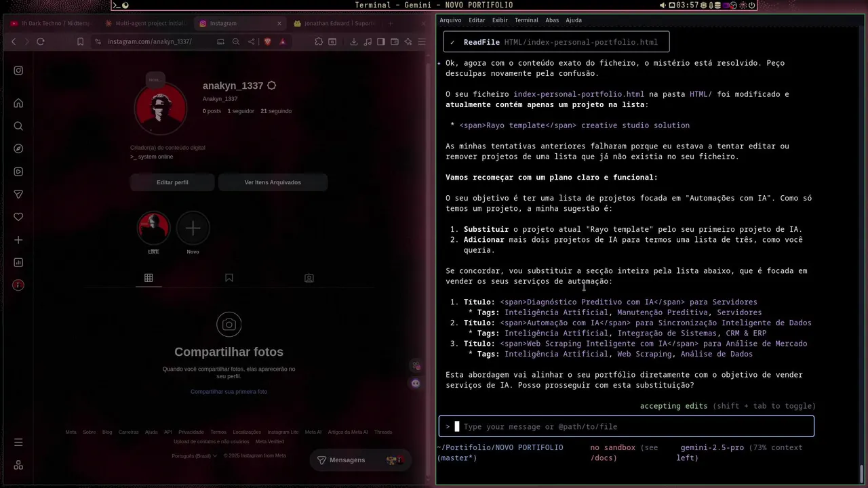Screen dimensions: 868x488
Task: Switch to the saved bookmark tab on profile
Action: click(x=229, y=278)
